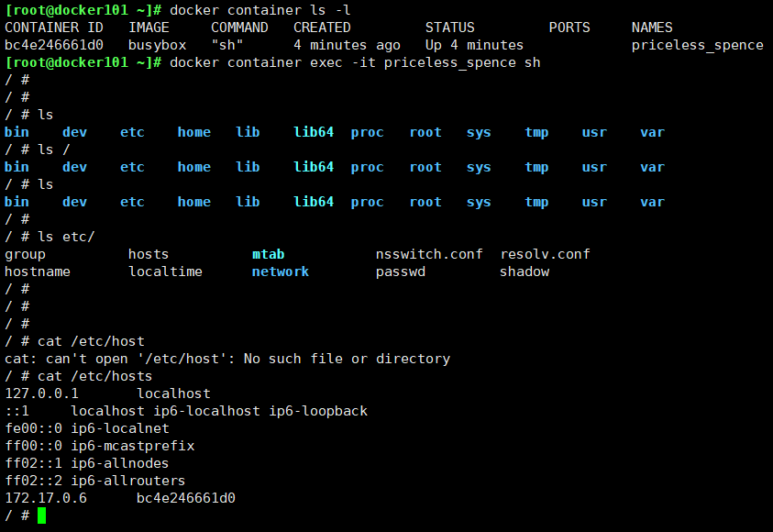This screenshot has width=773, height=532.
Task: Click the STATUS column header
Action: [x=450, y=28]
